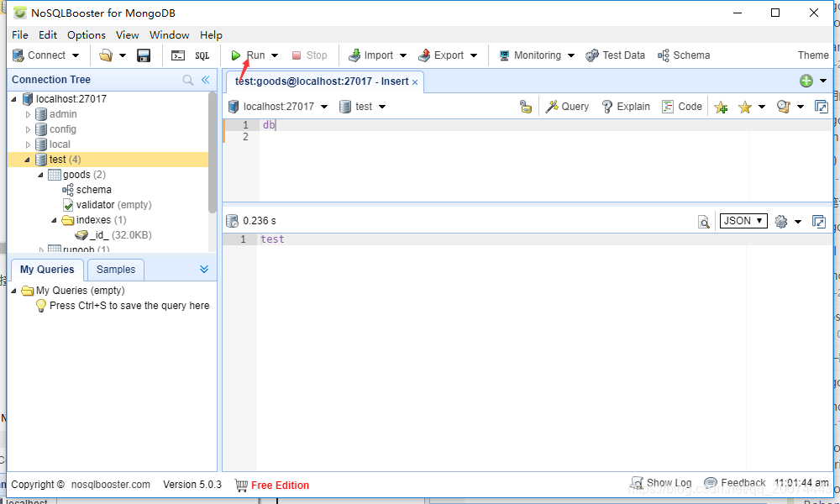Click the green Run play icon
Screen dimensions: 840x504
[x=236, y=55]
